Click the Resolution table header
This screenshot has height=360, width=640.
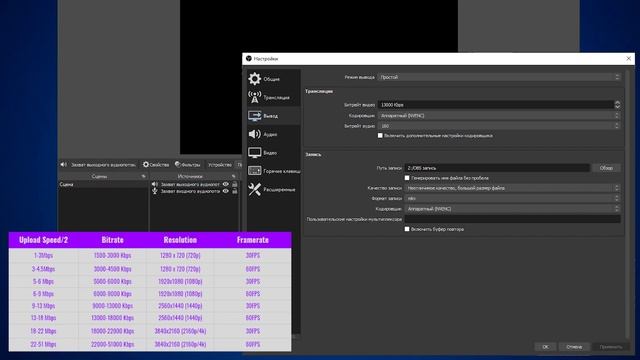(180, 240)
